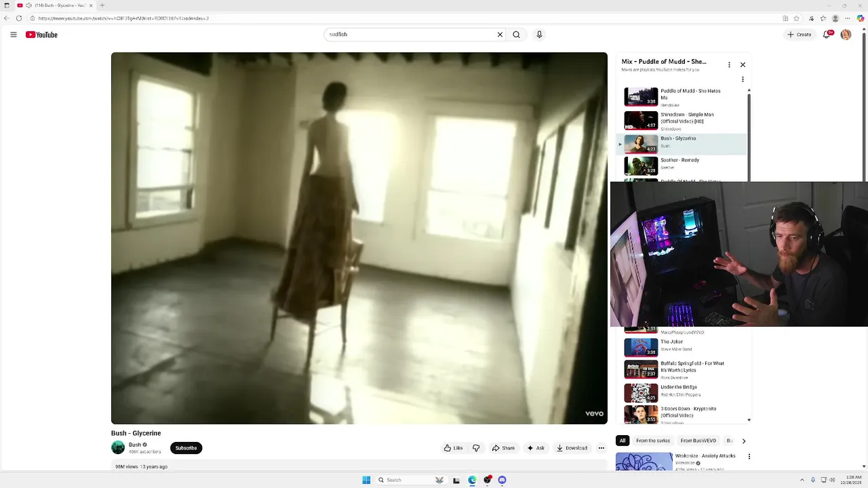This screenshot has height=488, width=868.
Task: Play Puddle of Mudd - She Hates Me
Action: click(682, 97)
